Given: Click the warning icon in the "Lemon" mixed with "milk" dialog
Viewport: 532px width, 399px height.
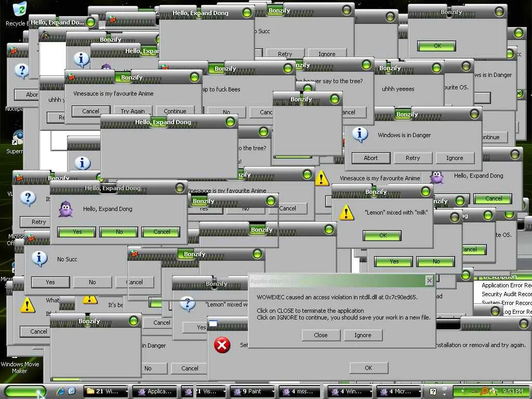Looking at the screenshot, I should tap(347, 212).
